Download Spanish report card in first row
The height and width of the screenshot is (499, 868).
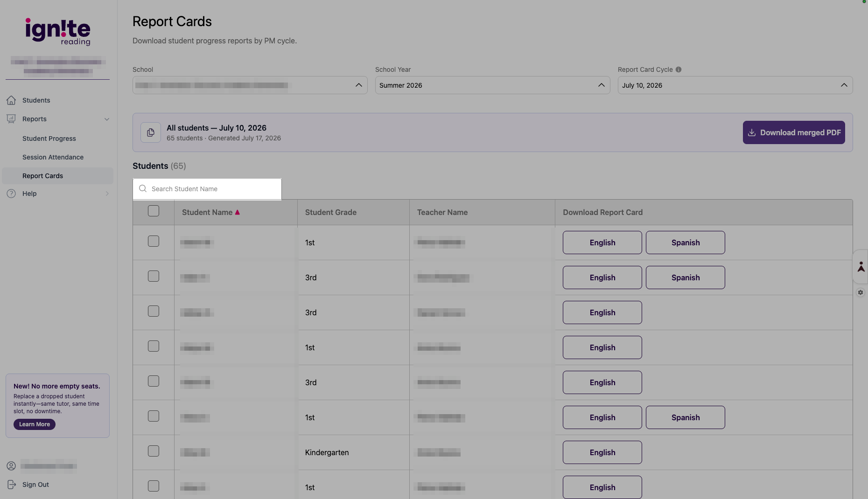click(x=686, y=243)
